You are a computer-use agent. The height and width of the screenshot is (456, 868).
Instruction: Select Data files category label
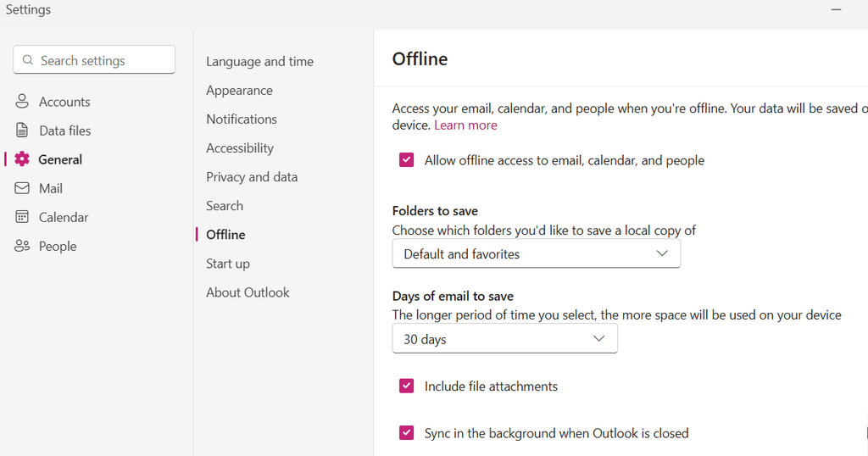[64, 131]
